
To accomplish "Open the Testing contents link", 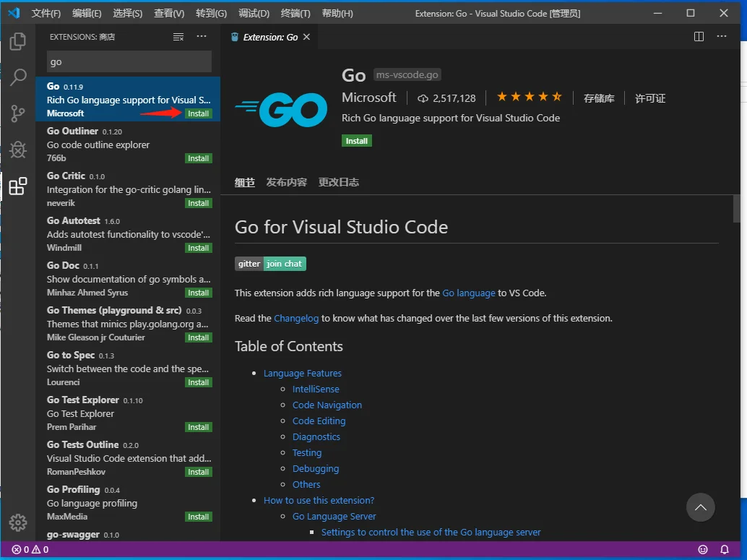I will pyautogui.click(x=307, y=453).
